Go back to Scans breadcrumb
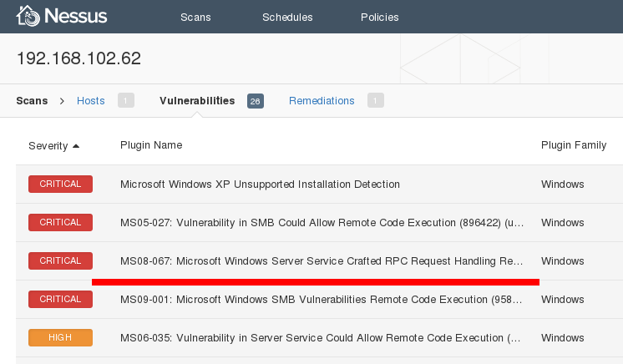 pos(32,100)
